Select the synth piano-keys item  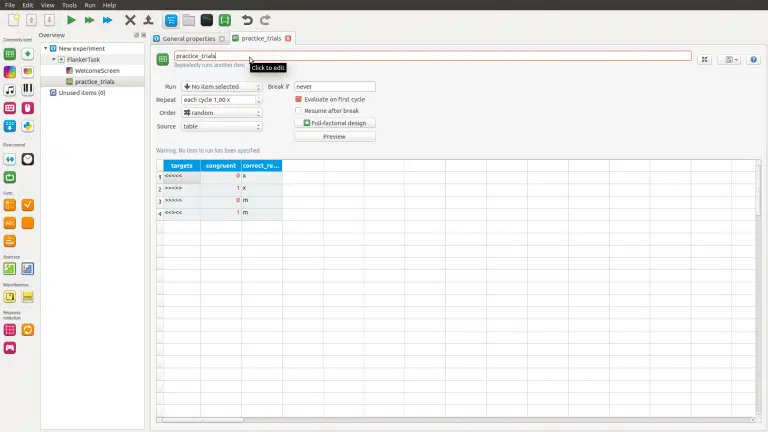tap(27, 89)
